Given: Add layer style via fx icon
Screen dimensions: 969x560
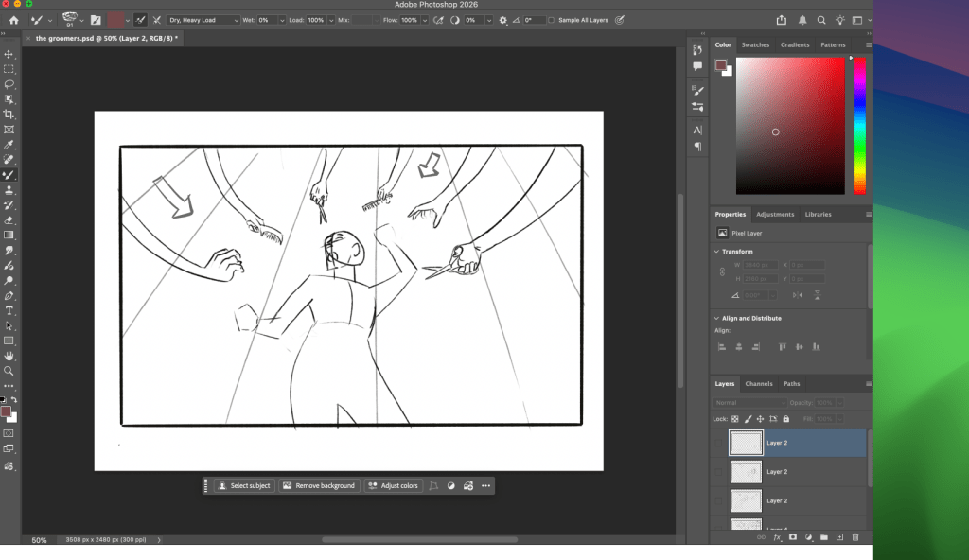Looking at the screenshot, I should 778,537.
